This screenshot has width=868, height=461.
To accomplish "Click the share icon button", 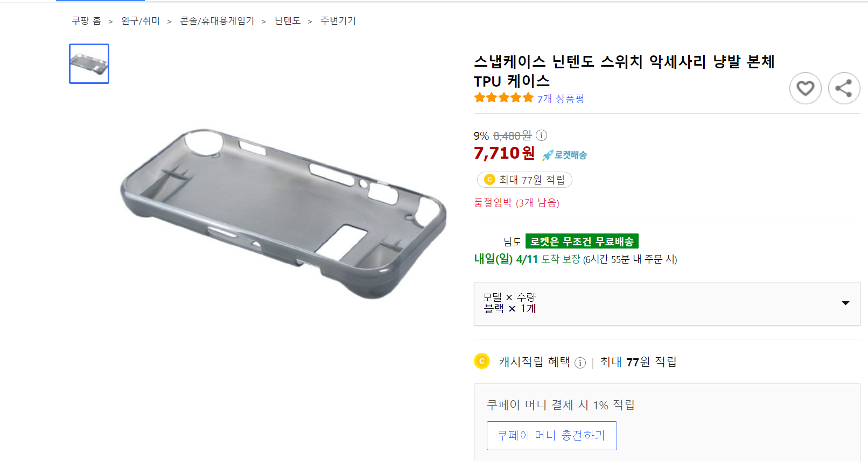I will point(844,88).
